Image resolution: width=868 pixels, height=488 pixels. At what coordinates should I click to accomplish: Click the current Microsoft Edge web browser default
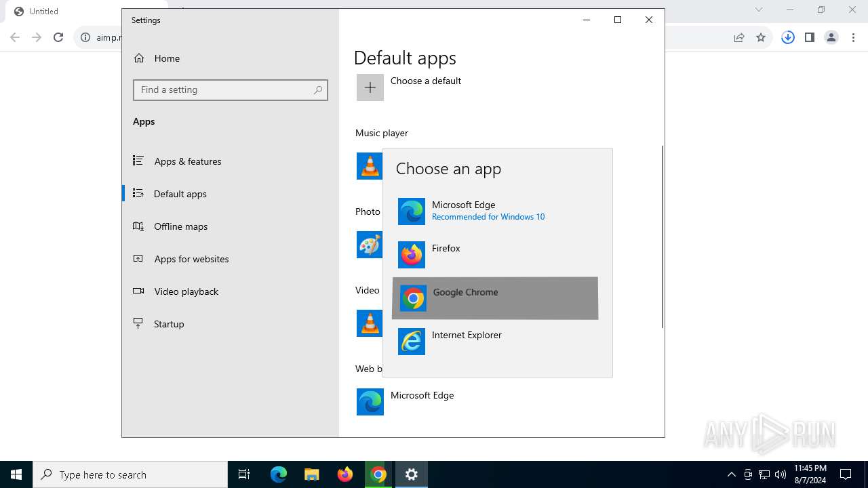click(407, 402)
